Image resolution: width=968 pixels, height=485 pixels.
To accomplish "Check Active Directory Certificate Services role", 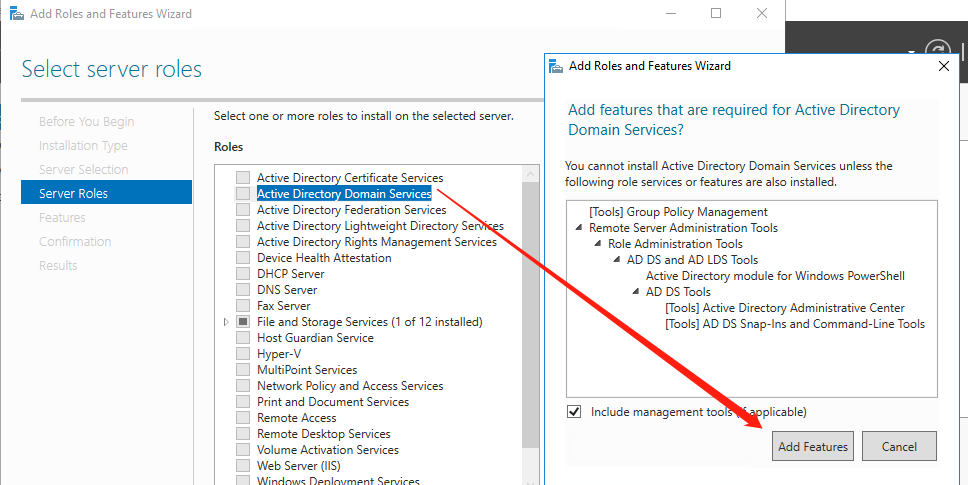I will (x=243, y=178).
